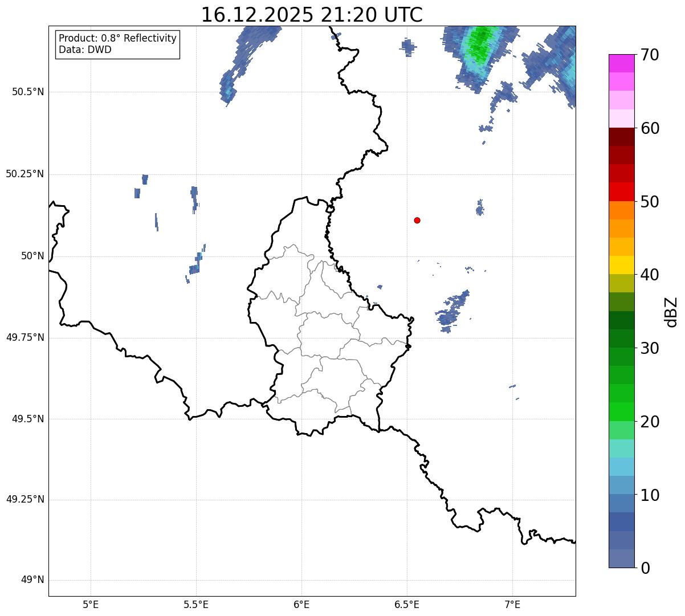Click the 6°E longitude tick label
685x616 pixels.
click(x=301, y=604)
